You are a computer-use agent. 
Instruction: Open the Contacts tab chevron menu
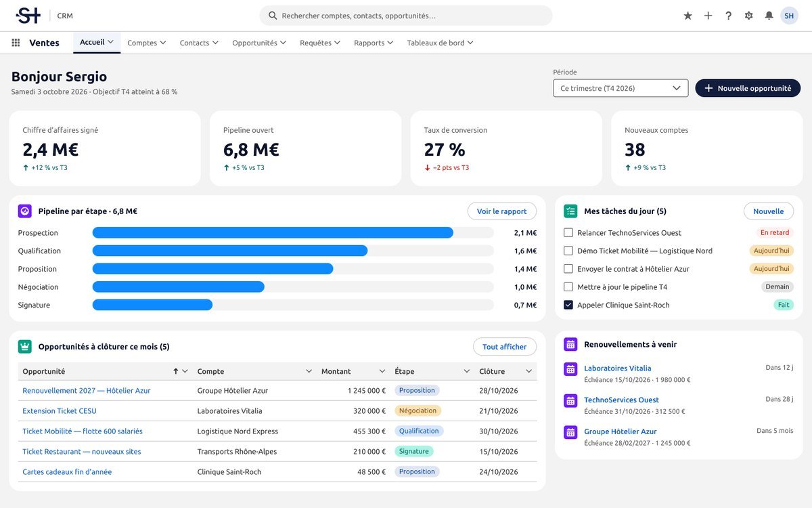215,43
